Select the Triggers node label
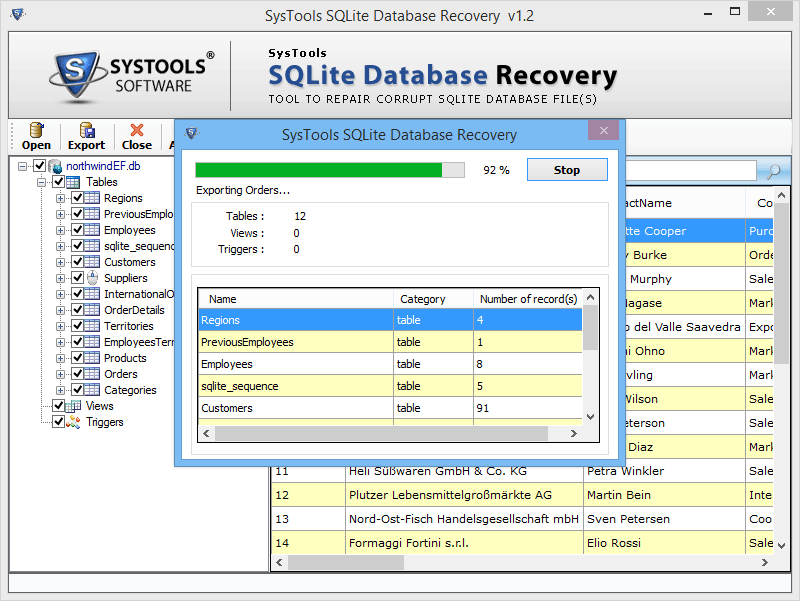 tap(105, 422)
